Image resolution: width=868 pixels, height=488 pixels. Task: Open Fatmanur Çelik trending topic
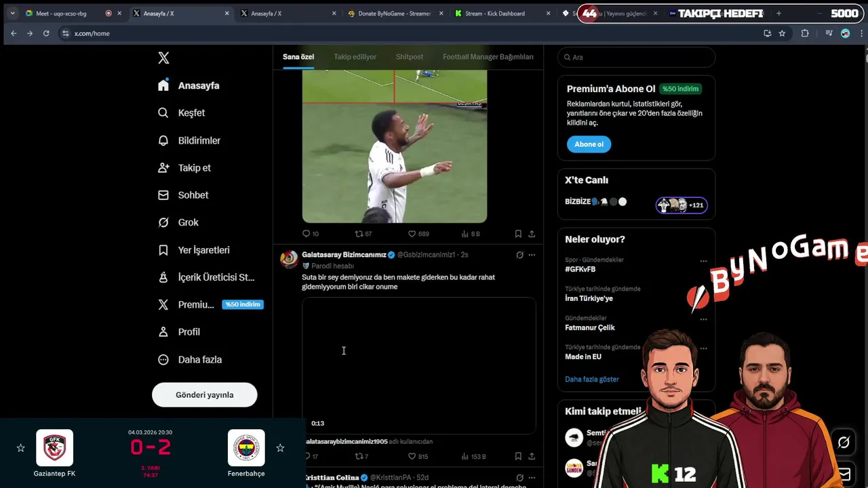(x=590, y=327)
